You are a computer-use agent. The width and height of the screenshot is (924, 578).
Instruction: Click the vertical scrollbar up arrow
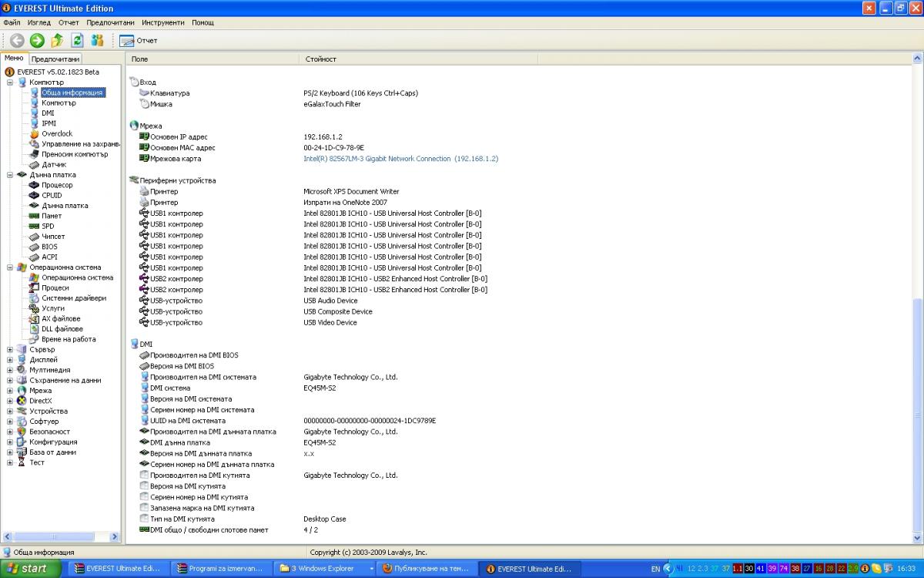tap(917, 59)
